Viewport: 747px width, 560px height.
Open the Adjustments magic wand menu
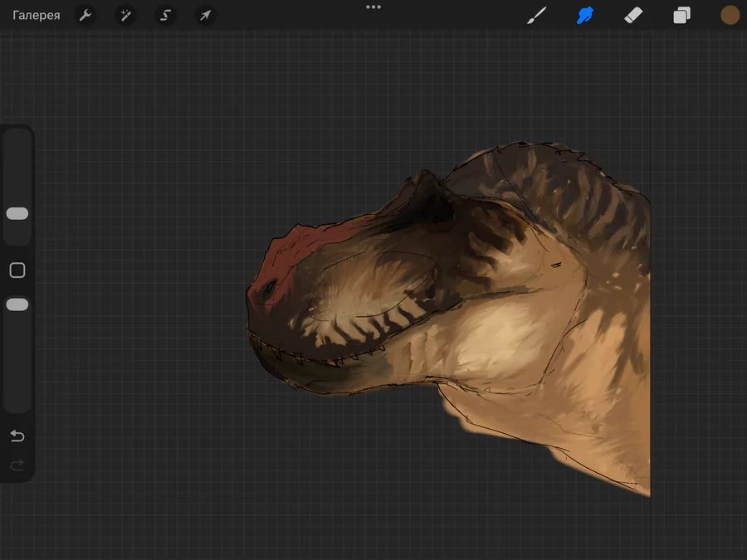pyautogui.click(x=125, y=16)
